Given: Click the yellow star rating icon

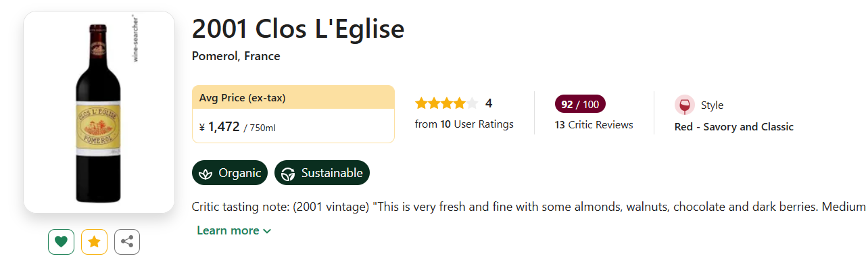Looking at the screenshot, I should coord(94,242).
